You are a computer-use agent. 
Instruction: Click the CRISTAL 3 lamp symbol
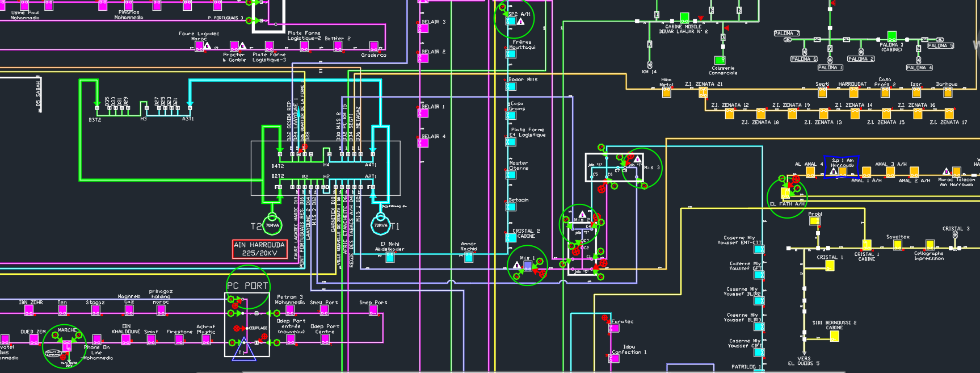(956, 235)
